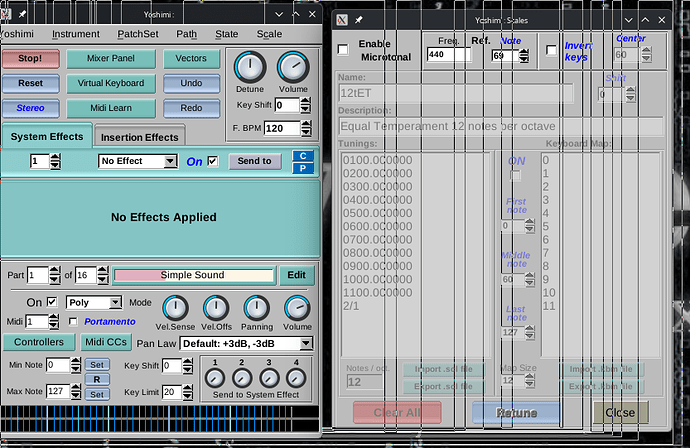Open the Midi CCs window
690x448 pixels.
(x=106, y=342)
